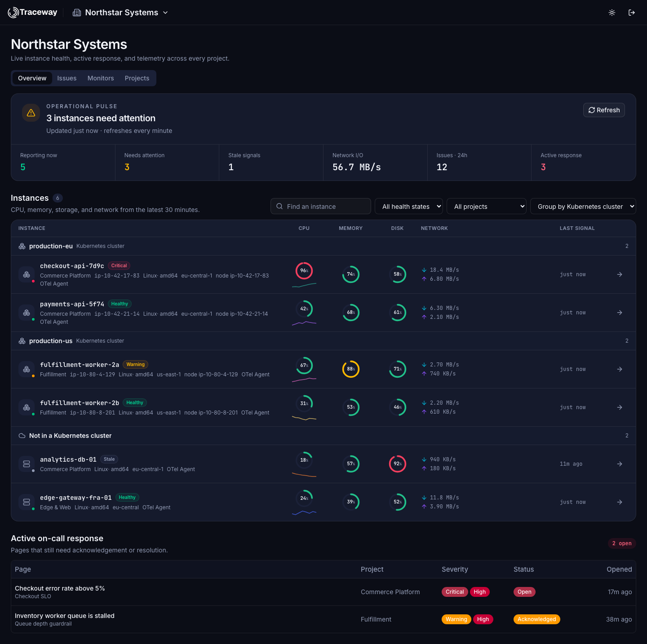Click the Critical badge on checkout-api-7d9c
Screen dimensions: 647x644
119,266
